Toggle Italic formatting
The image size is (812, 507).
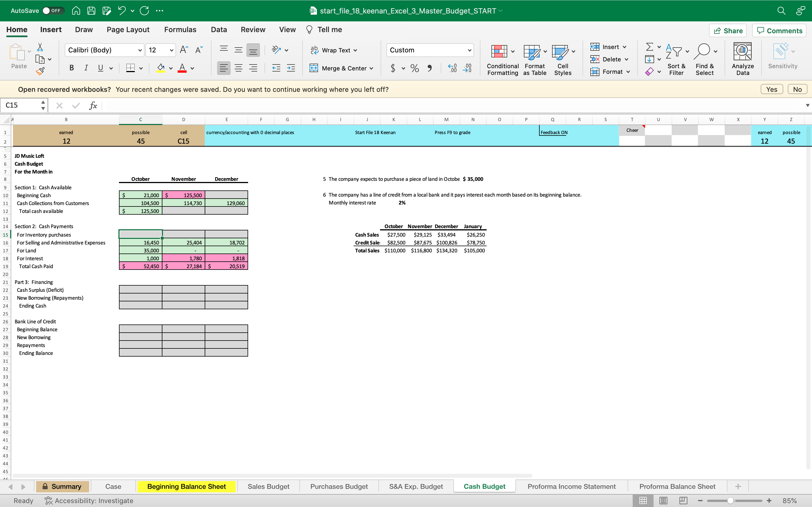(86, 68)
